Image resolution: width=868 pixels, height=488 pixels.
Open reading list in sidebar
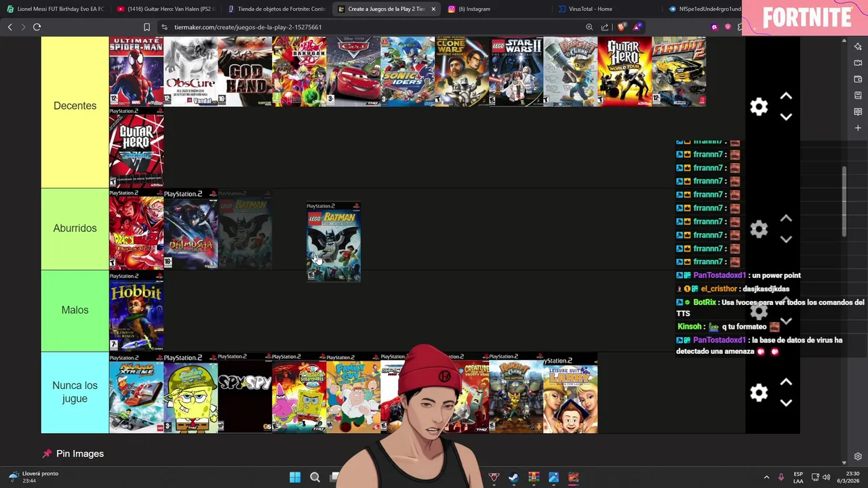(858, 112)
